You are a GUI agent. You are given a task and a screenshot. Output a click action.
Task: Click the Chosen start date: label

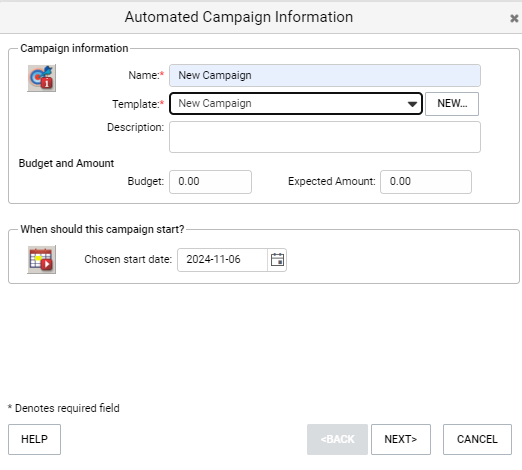128,259
